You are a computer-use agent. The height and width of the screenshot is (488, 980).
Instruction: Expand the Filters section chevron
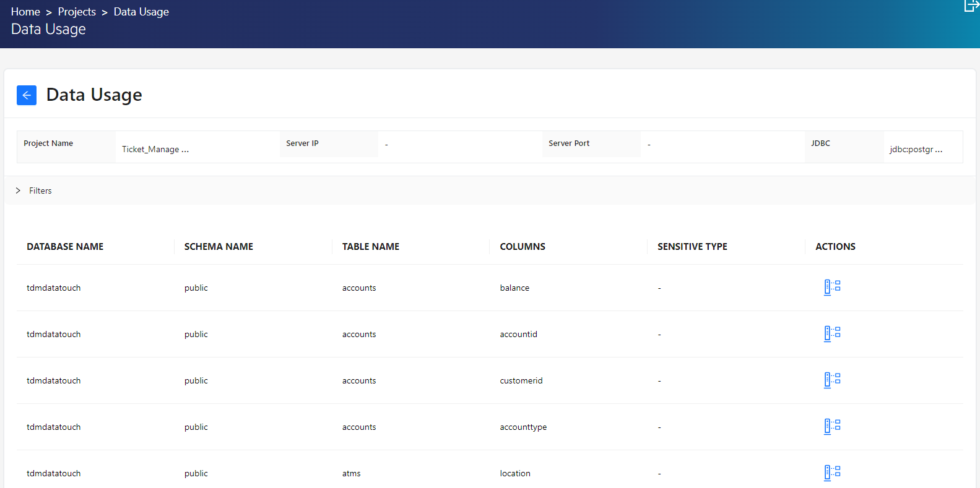pos(18,190)
